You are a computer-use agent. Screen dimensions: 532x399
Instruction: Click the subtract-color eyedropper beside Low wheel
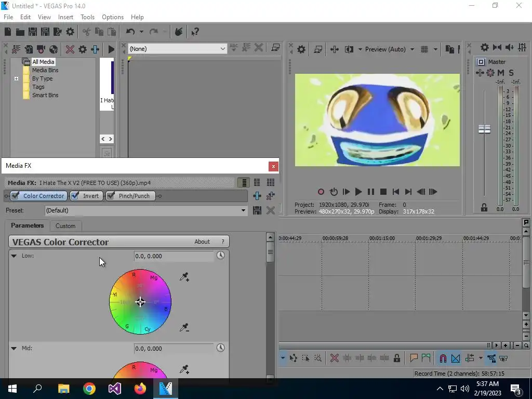(x=184, y=327)
